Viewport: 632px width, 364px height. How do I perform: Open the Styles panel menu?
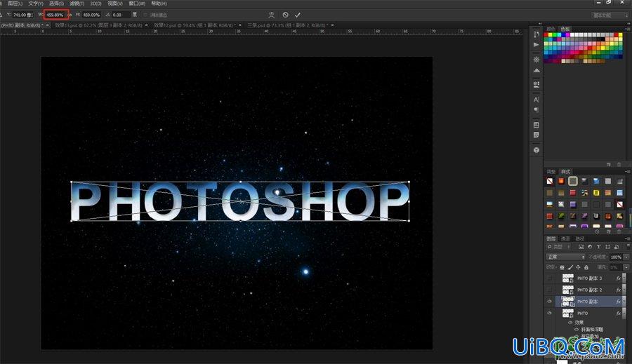pos(628,172)
